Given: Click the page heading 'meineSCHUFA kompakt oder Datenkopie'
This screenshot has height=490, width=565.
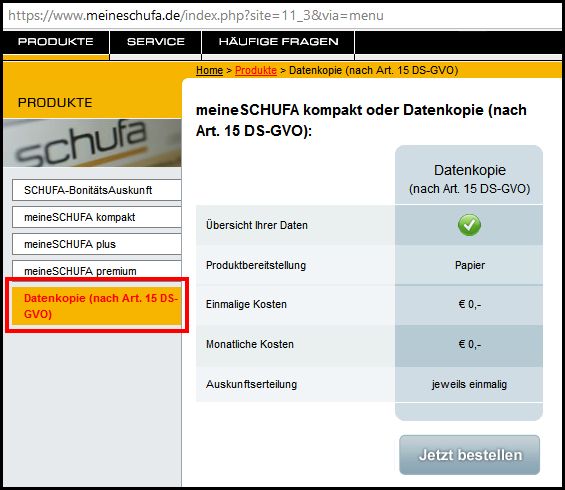Looking at the screenshot, I should tap(361, 120).
